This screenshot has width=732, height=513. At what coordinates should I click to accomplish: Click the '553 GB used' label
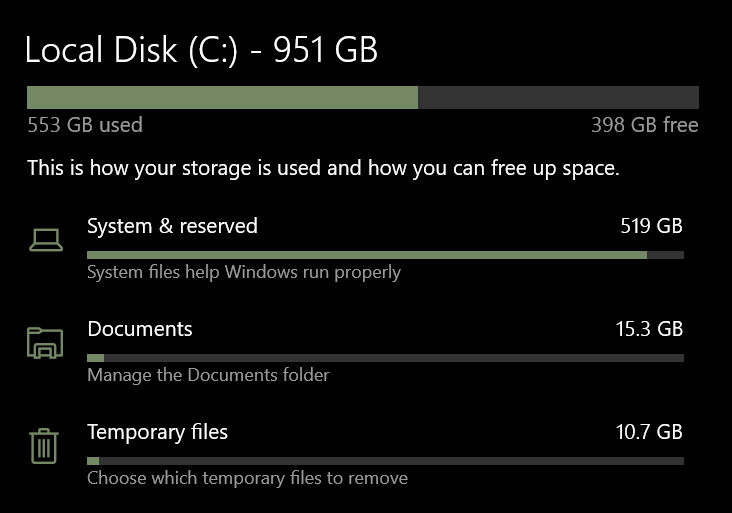(x=85, y=125)
